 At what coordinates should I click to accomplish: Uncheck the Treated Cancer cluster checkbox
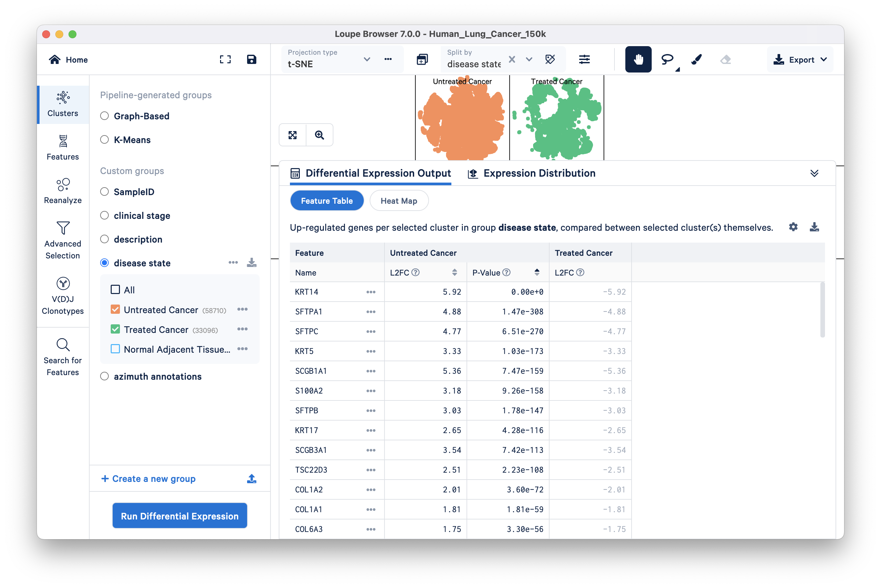[x=115, y=329]
